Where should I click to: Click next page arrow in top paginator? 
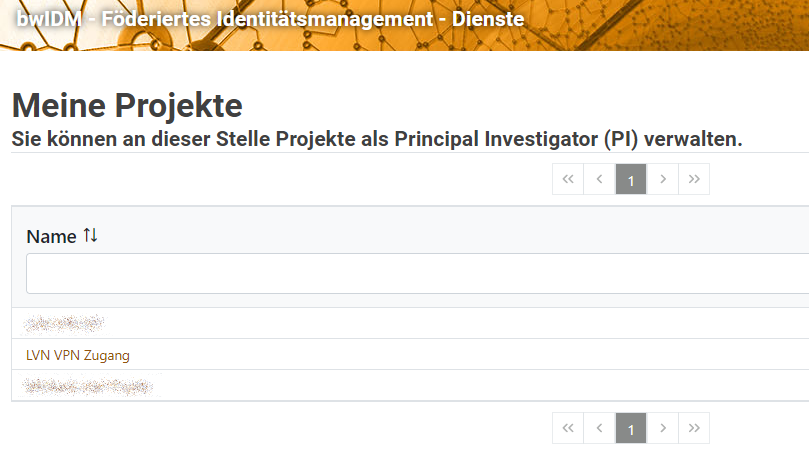[x=662, y=180]
